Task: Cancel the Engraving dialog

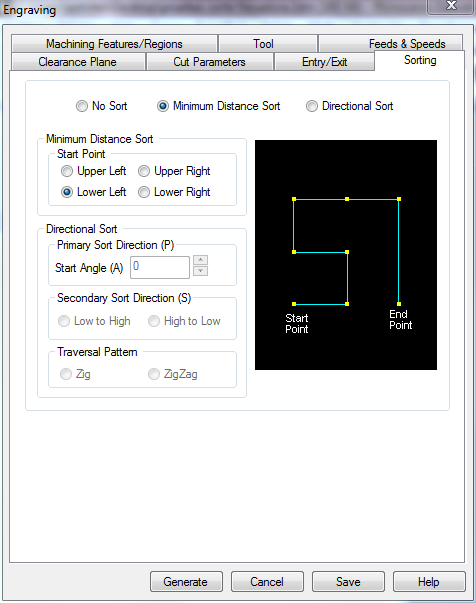Action: (x=267, y=581)
